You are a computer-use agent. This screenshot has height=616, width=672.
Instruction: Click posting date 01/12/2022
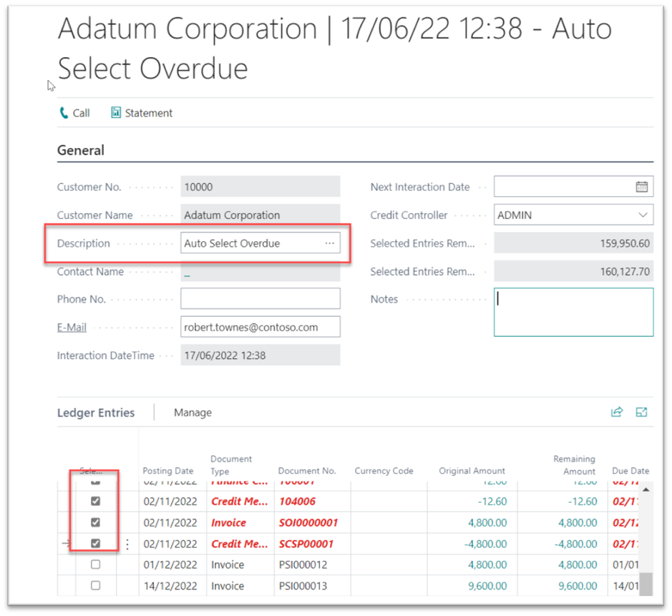(x=170, y=564)
